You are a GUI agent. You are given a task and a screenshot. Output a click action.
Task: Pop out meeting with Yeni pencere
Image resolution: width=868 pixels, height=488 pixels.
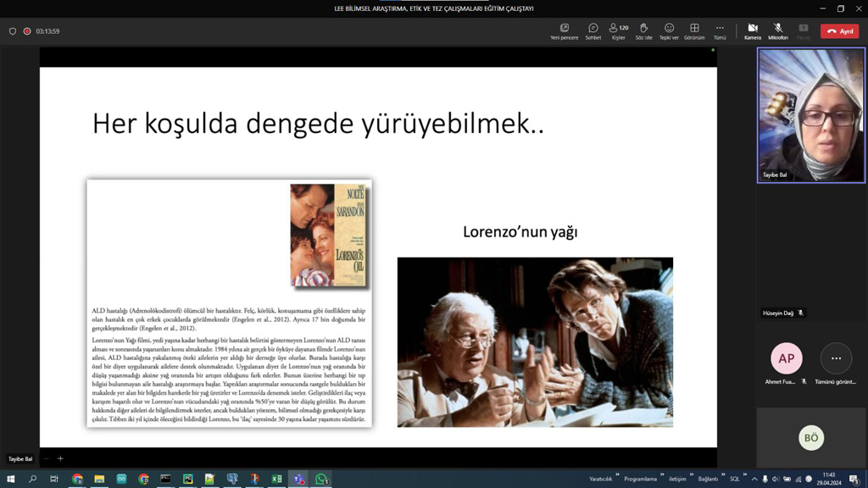[x=564, y=31]
